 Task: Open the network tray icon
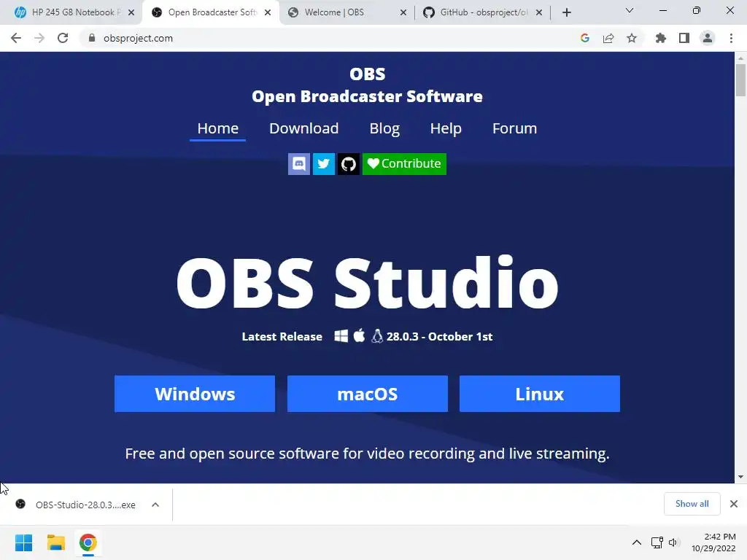tap(657, 542)
